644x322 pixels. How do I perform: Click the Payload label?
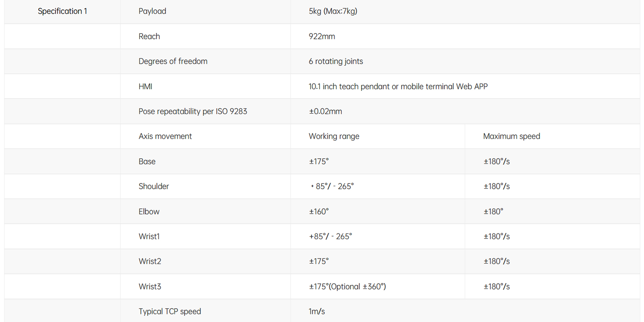[152, 11]
